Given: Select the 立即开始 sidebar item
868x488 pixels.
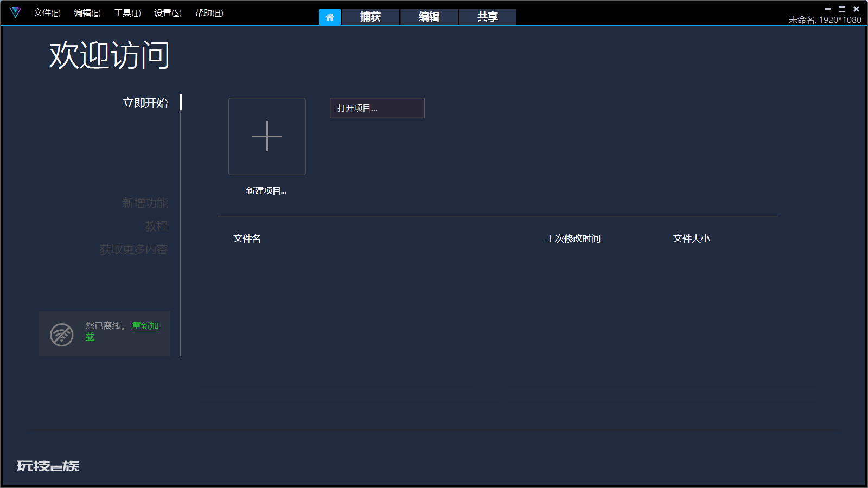Looking at the screenshot, I should [145, 103].
